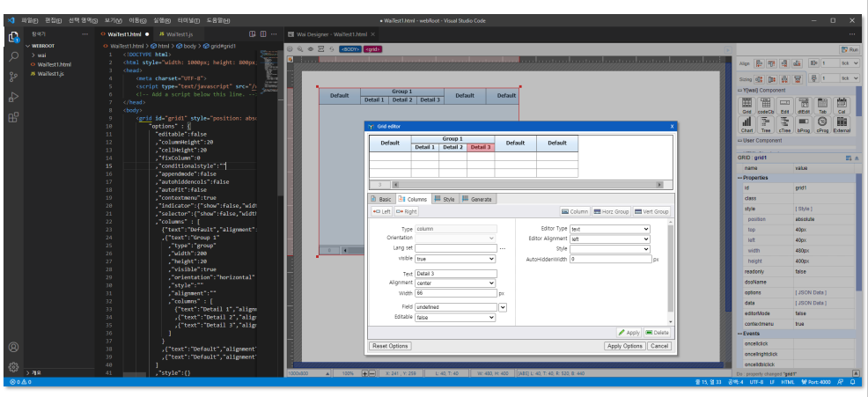The image size is (868, 397).
Task: Open the visible dropdown set to true
Action: point(455,260)
